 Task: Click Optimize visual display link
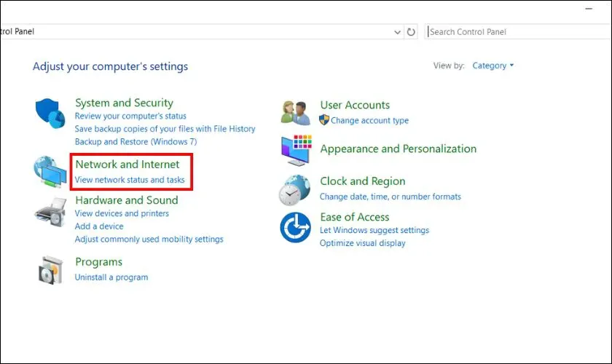(x=362, y=243)
